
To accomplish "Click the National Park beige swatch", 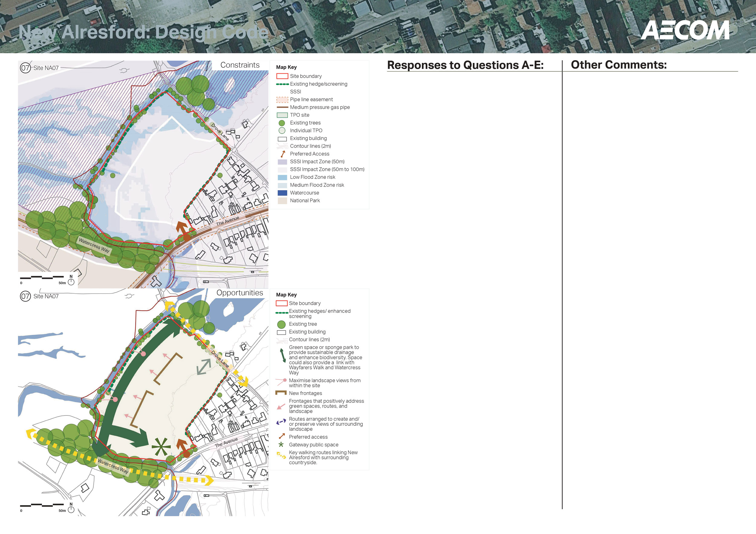I will [282, 201].
